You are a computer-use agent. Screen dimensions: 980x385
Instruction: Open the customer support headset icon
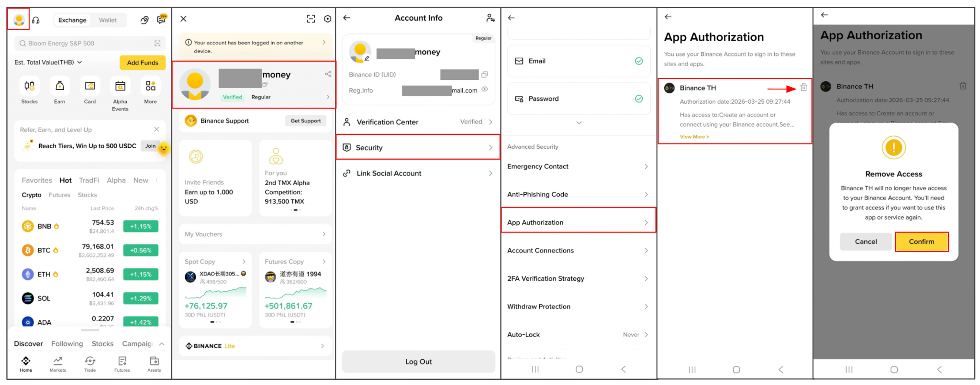pos(36,20)
